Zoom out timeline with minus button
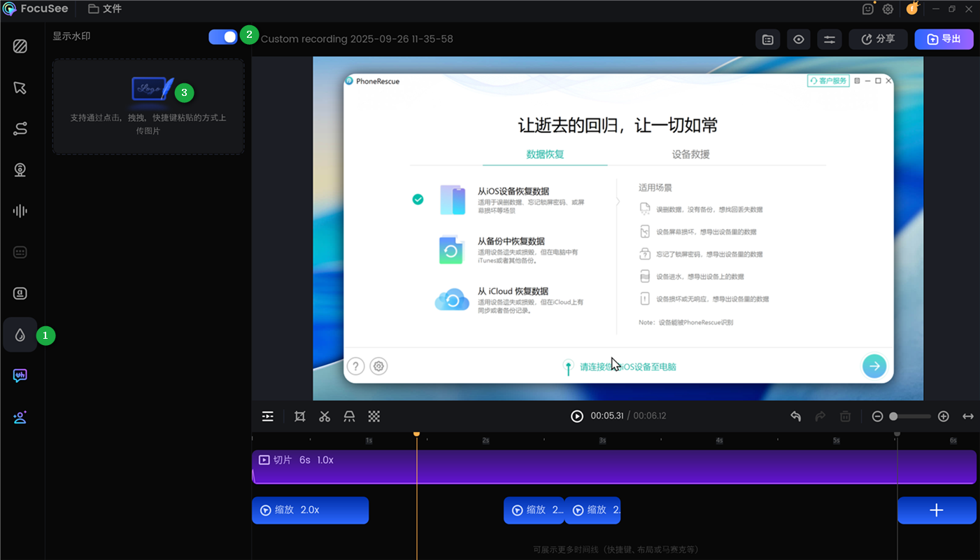Image resolution: width=980 pixels, height=560 pixels. (877, 416)
